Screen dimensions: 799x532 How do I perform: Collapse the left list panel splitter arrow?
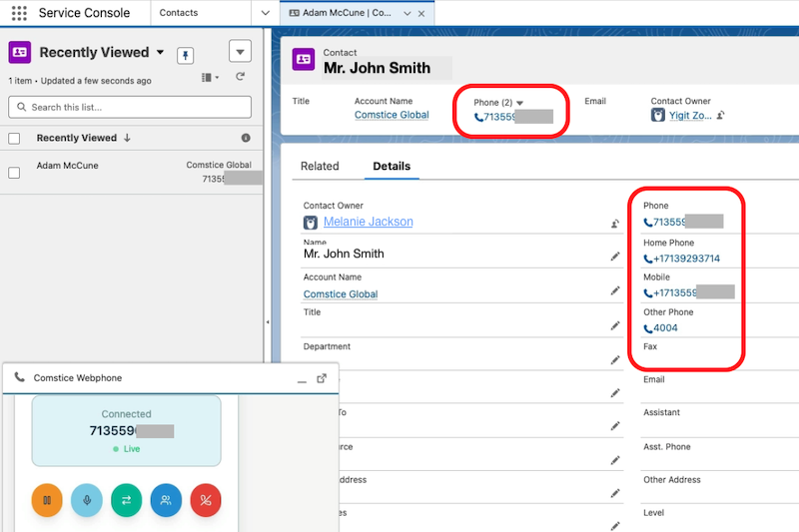pos(268,321)
